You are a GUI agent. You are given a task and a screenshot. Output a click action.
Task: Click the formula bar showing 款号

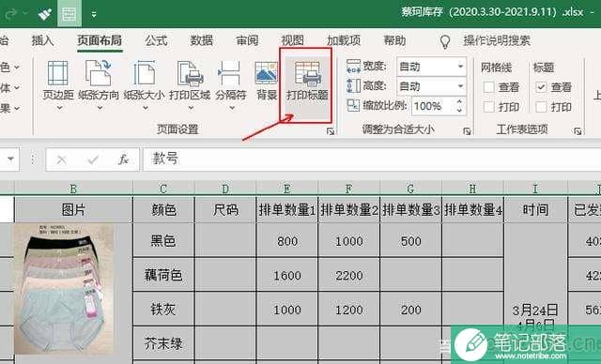[x=372, y=159]
